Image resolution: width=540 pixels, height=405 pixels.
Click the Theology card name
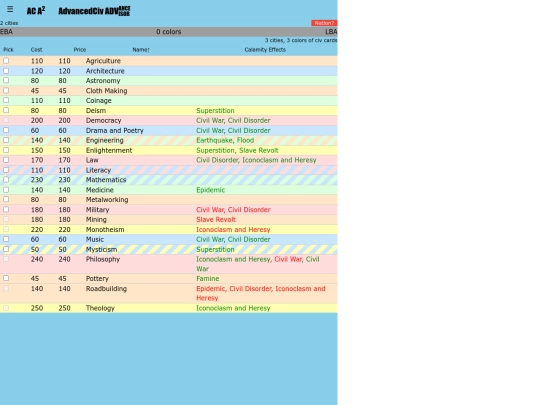pyautogui.click(x=100, y=308)
